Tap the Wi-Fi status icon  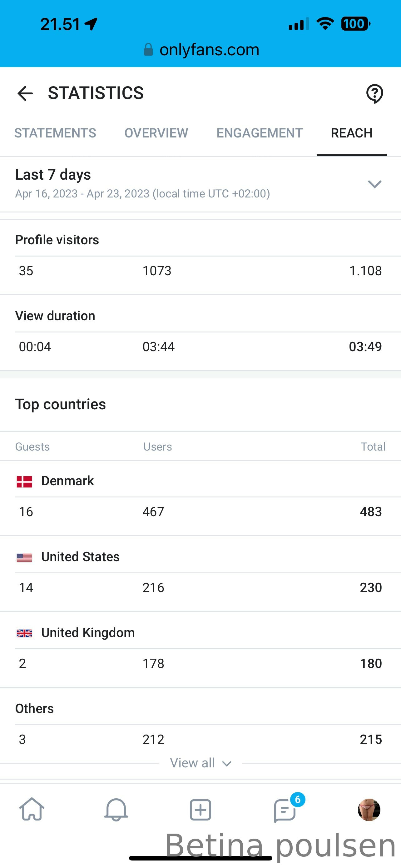click(325, 23)
